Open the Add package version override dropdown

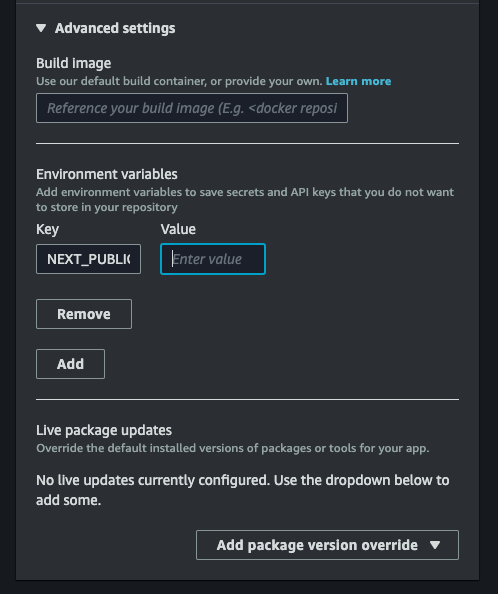tap(327, 545)
